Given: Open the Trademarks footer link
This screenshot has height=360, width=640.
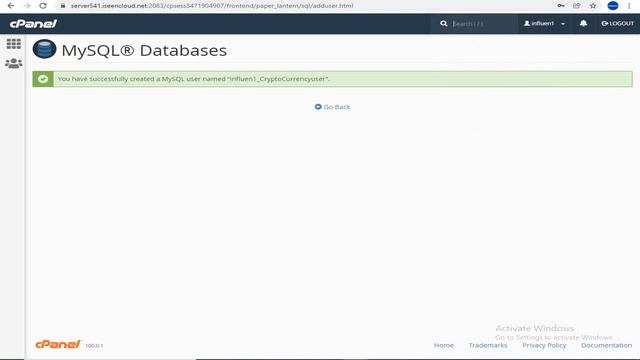Looking at the screenshot, I should 488,345.
